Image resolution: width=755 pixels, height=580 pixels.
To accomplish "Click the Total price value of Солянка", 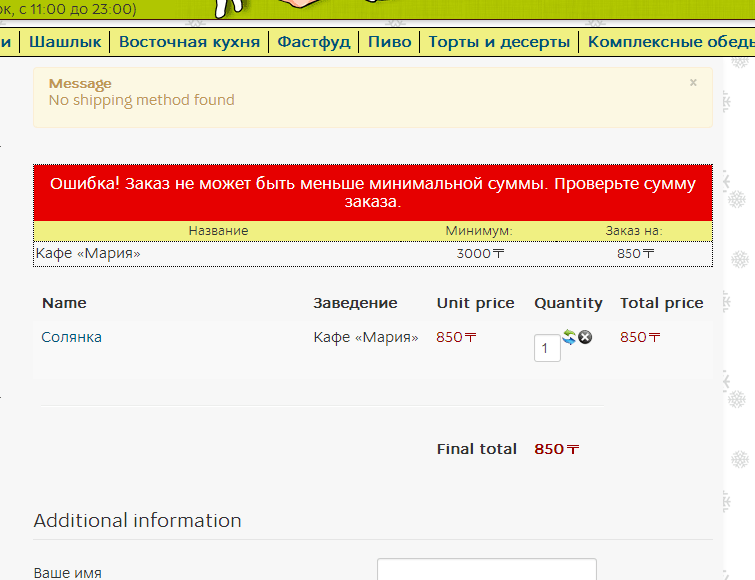I will click(x=640, y=337).
